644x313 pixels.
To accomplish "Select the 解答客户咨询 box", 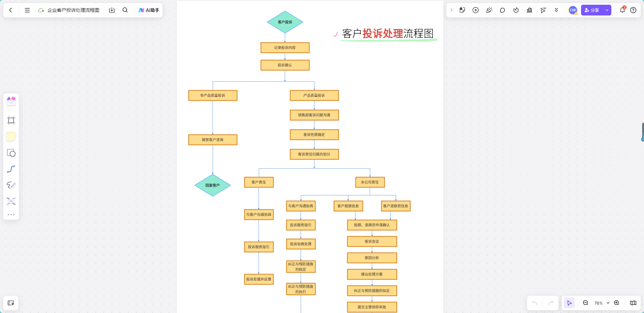I will pyautogui.click(x=213, y=140).
